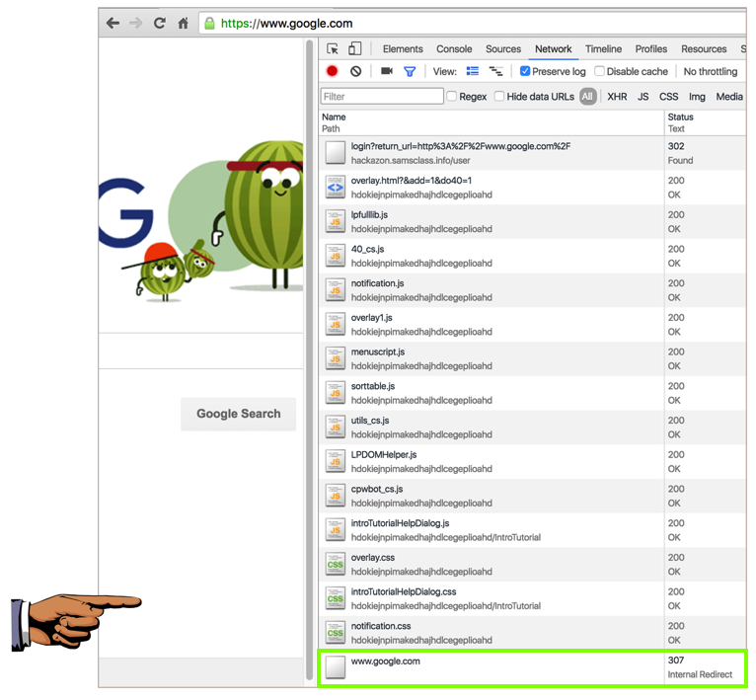This screenshot has width=756, height=700.
Task: Clear the network log icon
Action: tap(356, 71)
